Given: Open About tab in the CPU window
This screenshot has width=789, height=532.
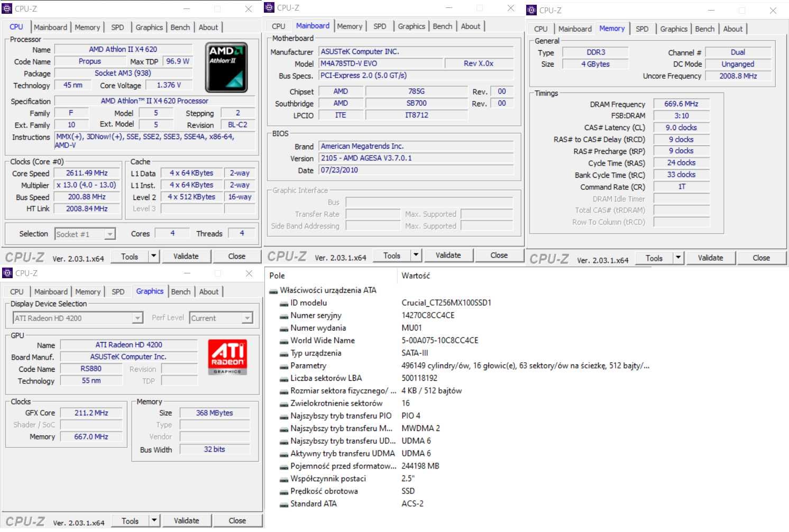Looking at the screenshot, I should tap(208, 27).
